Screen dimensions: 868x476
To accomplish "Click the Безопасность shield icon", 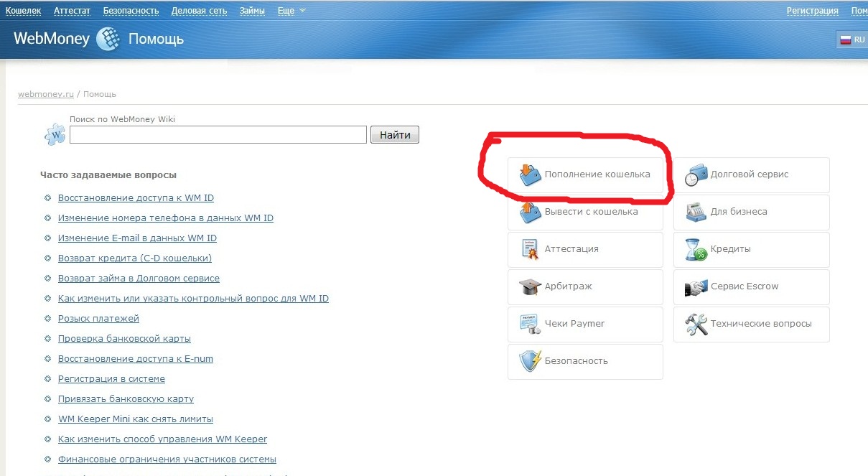I will 530,361.
